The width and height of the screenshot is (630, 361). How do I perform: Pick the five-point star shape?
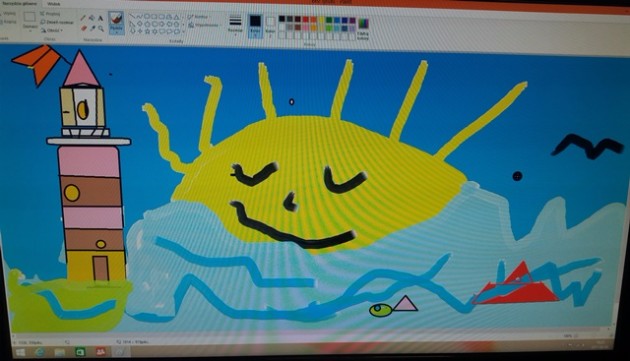tap(147, 31)
